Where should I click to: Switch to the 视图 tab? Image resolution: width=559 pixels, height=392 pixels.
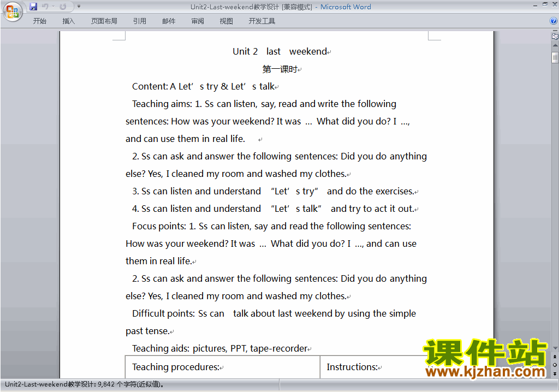227,21
